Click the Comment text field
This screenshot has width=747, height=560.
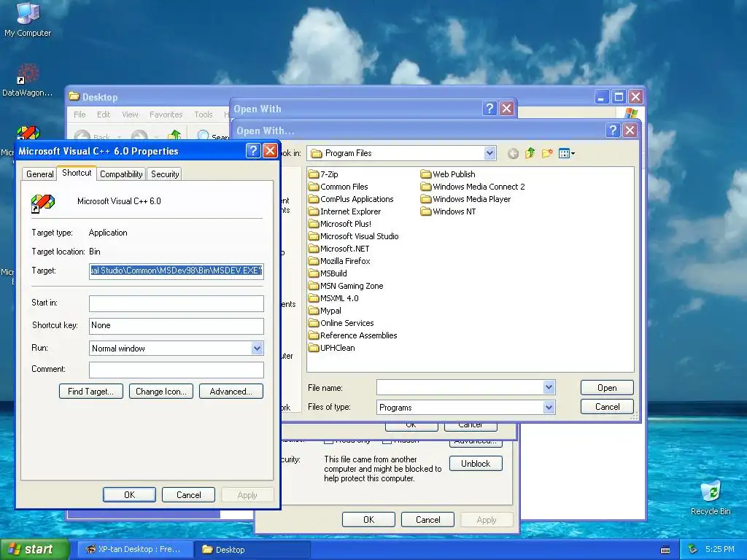click(177, 370)
